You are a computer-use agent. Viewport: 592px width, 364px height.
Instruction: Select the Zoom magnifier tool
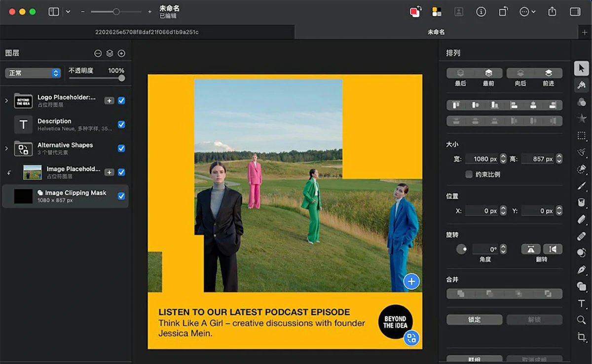tap(582, 320)
